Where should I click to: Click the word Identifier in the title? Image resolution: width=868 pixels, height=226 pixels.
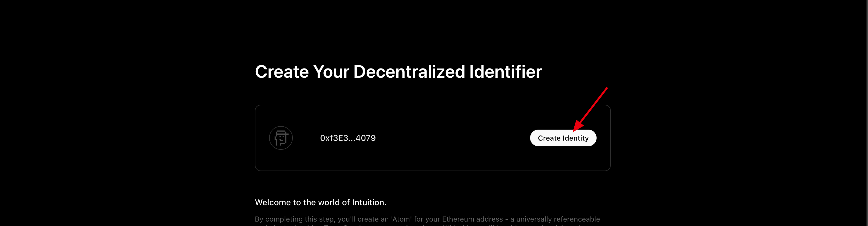pos(505,72)
